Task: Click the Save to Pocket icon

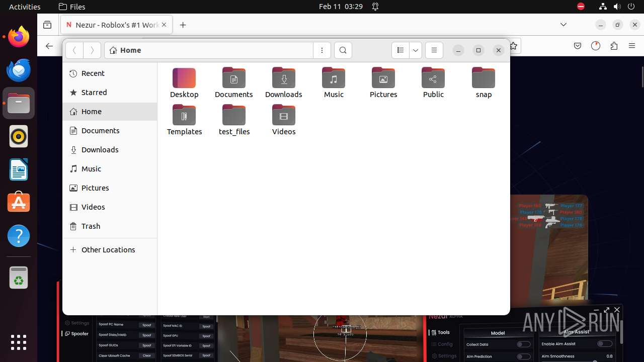Action: (578, 46)
